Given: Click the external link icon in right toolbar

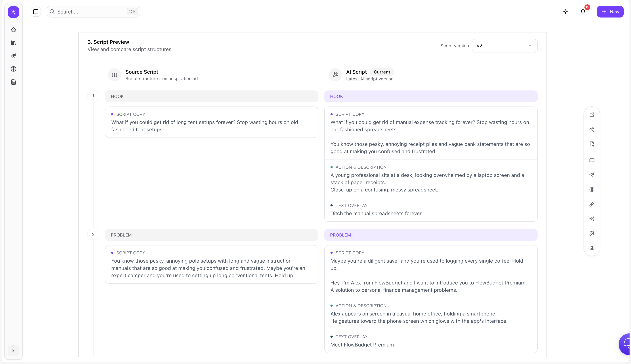Looking at the screenshot, I should (x=592, y=115).
